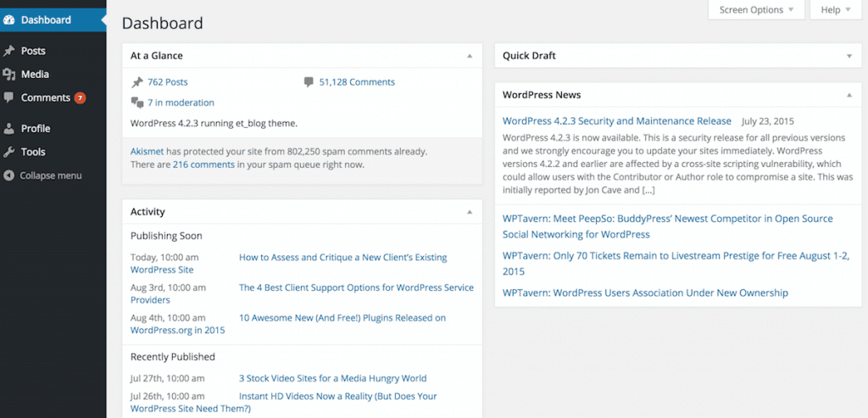
Task: Click the Aug 4th, 10:00 am timestamp
Action: [x=168, y=318]
